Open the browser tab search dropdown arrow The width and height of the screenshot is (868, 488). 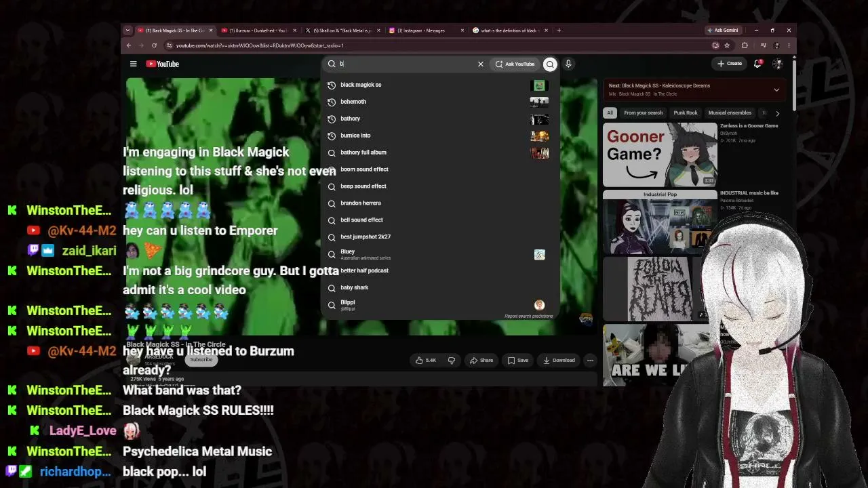click(127, 30)
